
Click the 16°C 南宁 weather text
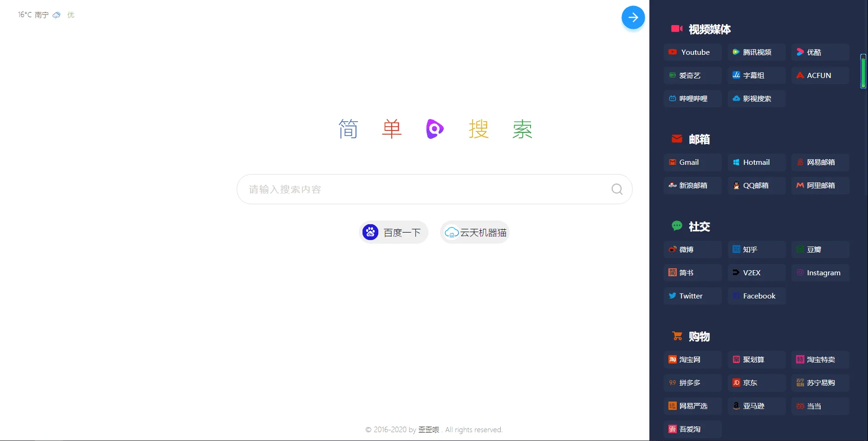(x=33, y=15)
